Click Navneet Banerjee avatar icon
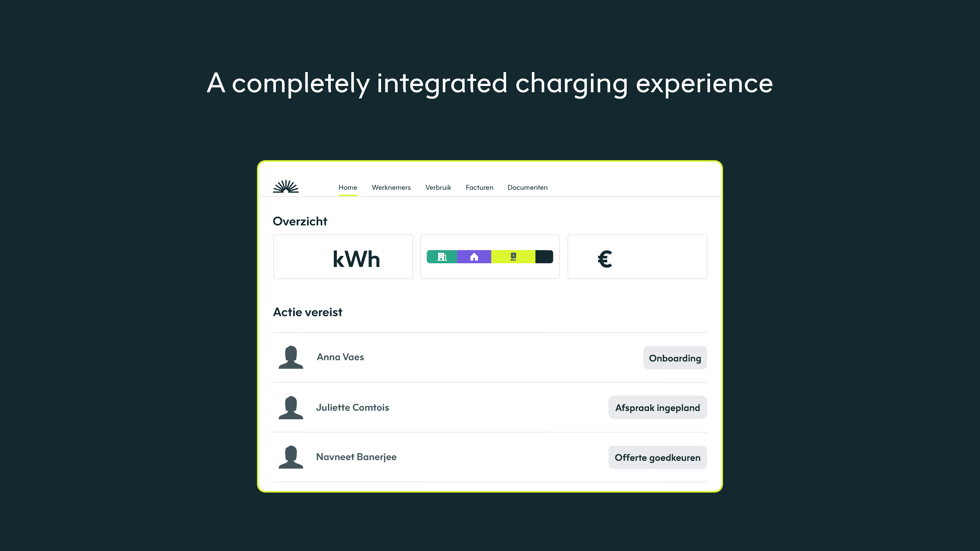 [291, 457]
